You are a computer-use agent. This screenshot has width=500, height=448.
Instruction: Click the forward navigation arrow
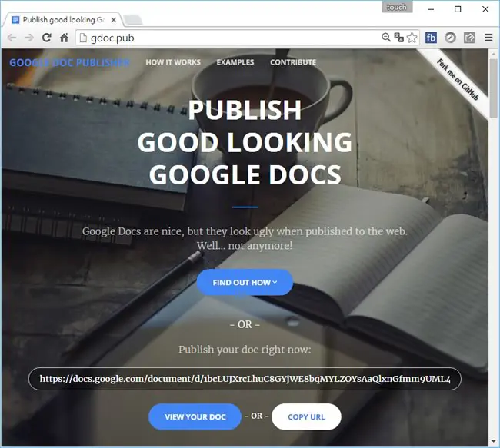(29, 38)
